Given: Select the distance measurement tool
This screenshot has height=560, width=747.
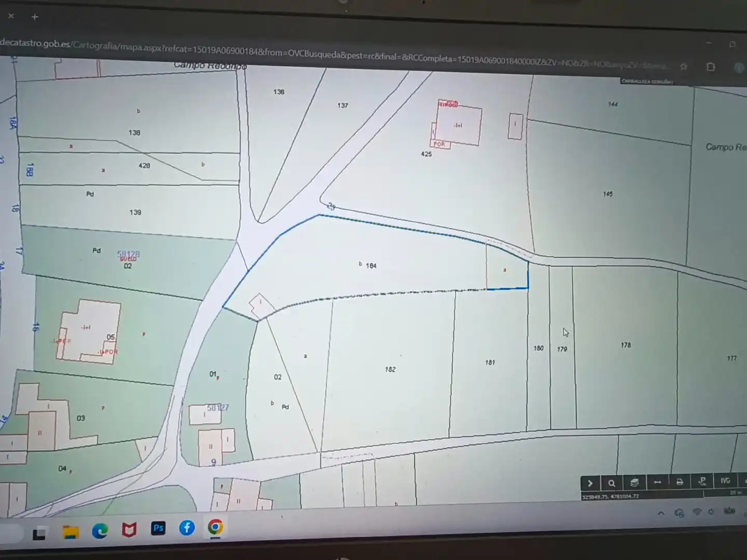Looking at the screenshot, I should click(657, 482).
